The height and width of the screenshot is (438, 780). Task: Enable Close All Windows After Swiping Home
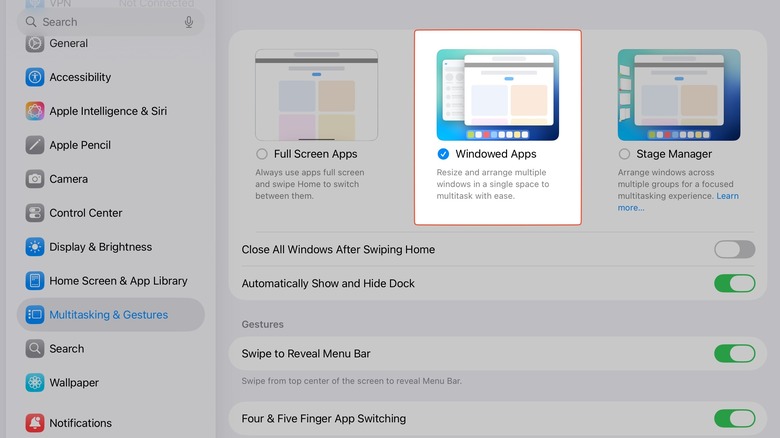(x=734, y=250)
